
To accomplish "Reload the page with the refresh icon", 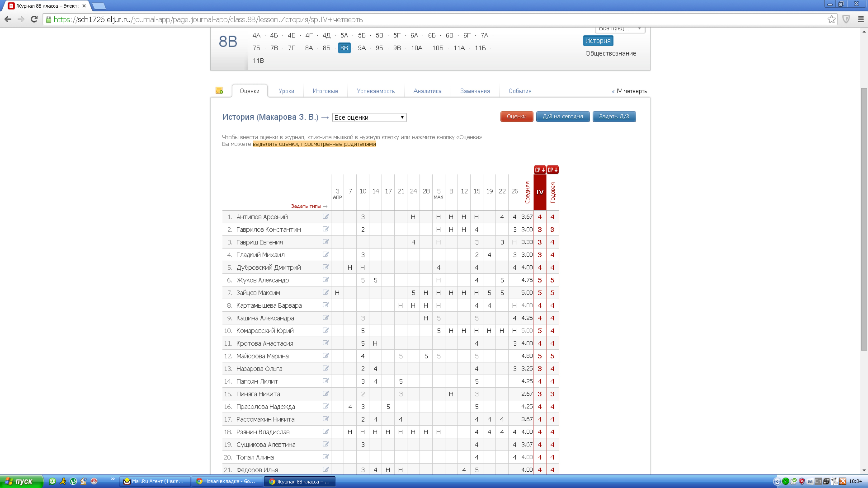I will click(x=34, y=19).
